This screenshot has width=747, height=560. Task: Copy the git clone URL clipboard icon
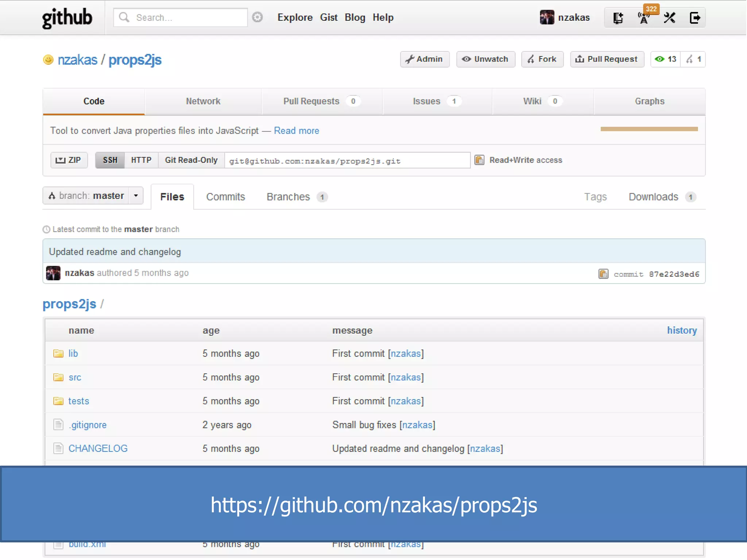(x=479, y=160)
